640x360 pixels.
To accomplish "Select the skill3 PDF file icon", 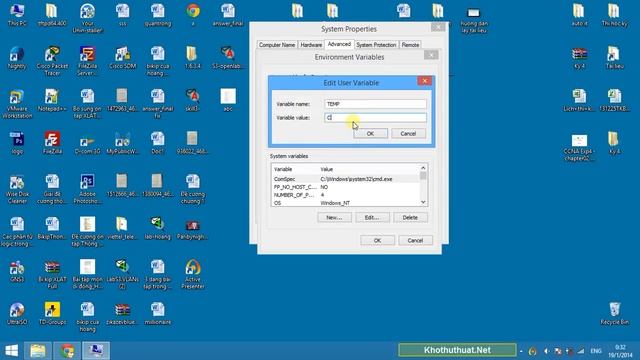I will tap(193, 100).
